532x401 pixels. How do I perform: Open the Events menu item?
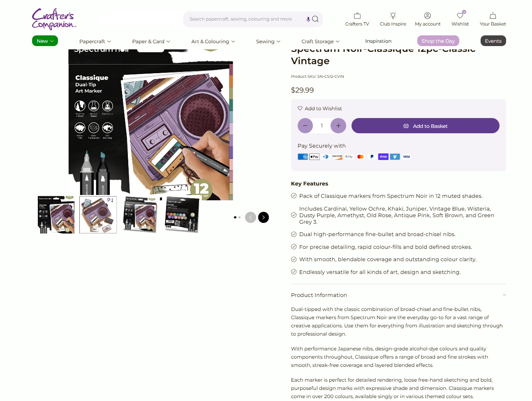click(x=493, y=41)
